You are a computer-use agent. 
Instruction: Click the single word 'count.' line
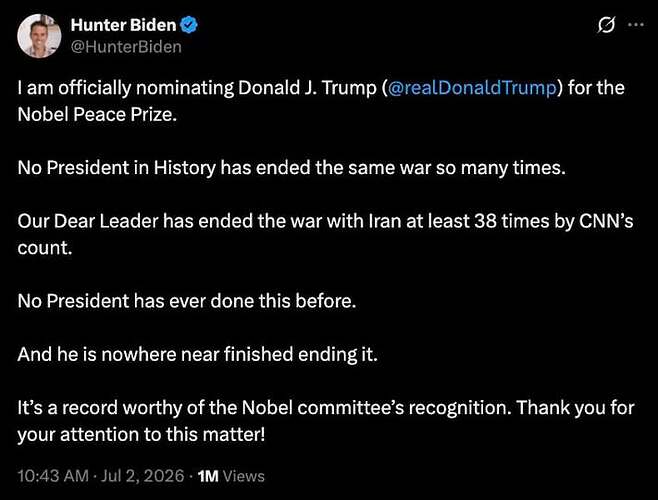click(45, 248)
